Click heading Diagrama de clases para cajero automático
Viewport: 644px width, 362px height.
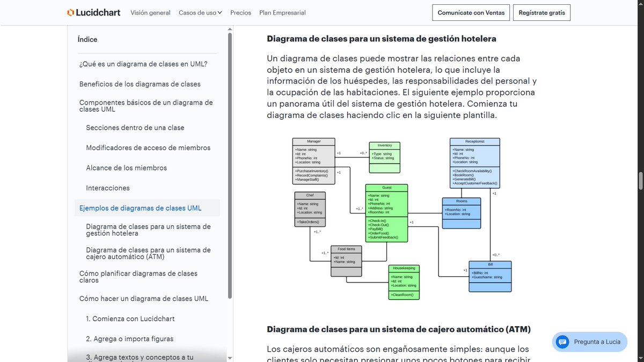click(x=399, y=329)
